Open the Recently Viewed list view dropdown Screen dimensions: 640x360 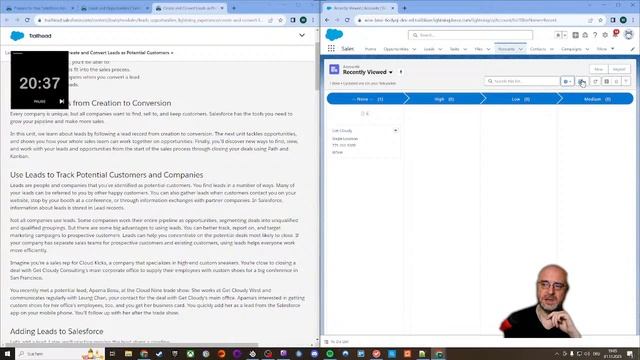point(391,72)
